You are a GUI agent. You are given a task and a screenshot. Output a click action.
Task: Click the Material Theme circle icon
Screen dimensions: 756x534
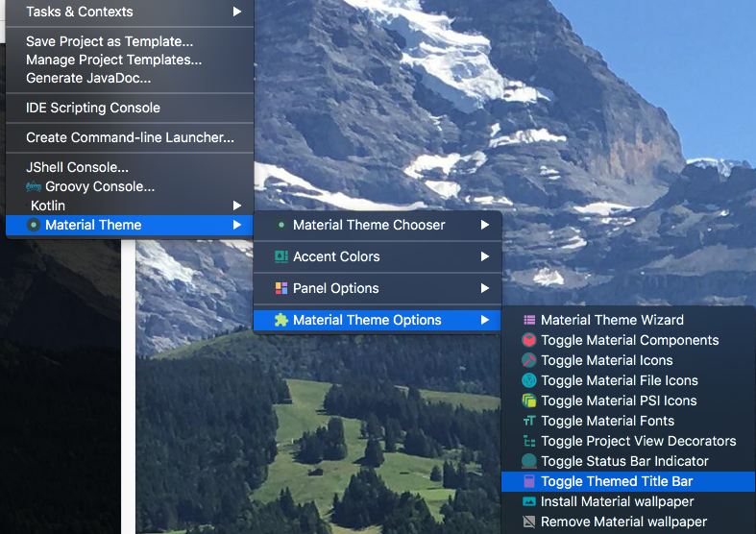coord(34,225)
